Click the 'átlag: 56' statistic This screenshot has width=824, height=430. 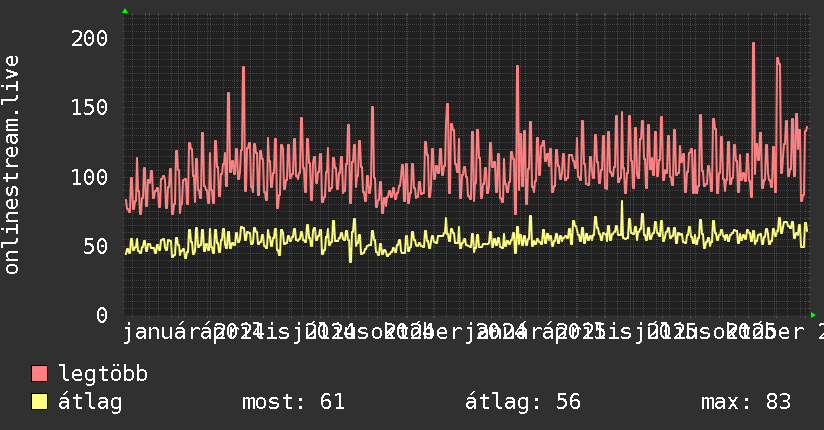tap(523, 402)
